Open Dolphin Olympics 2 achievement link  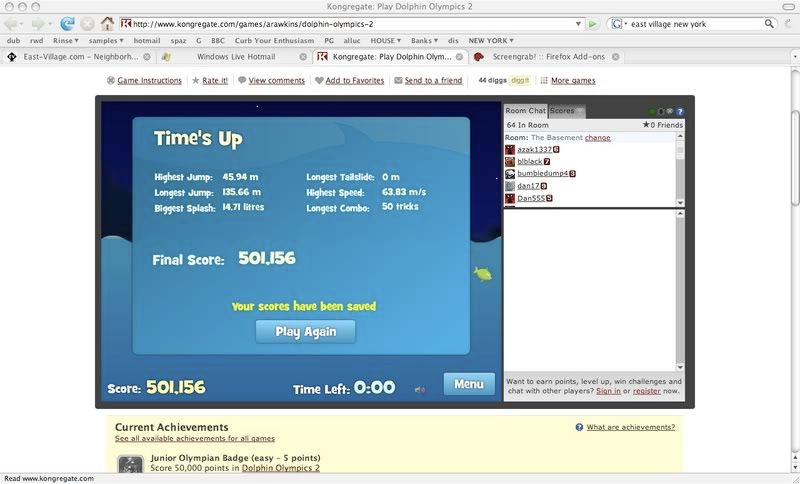click(281, 468)
